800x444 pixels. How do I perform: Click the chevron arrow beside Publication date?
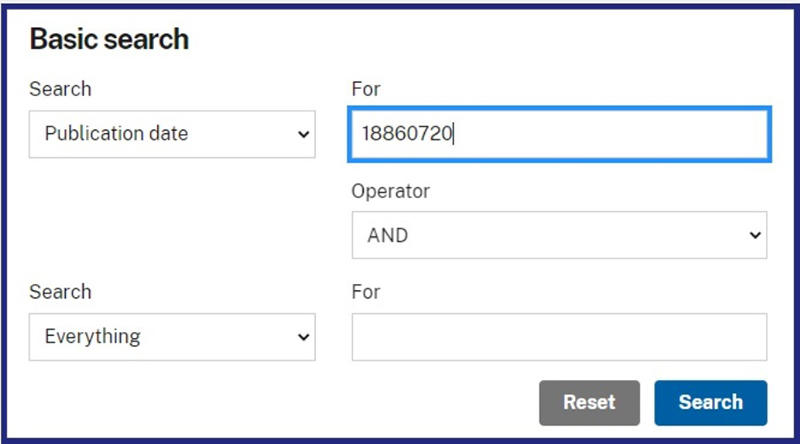(x=304, y=135)
